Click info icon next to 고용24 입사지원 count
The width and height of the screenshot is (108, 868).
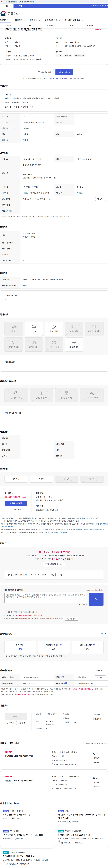94,645
